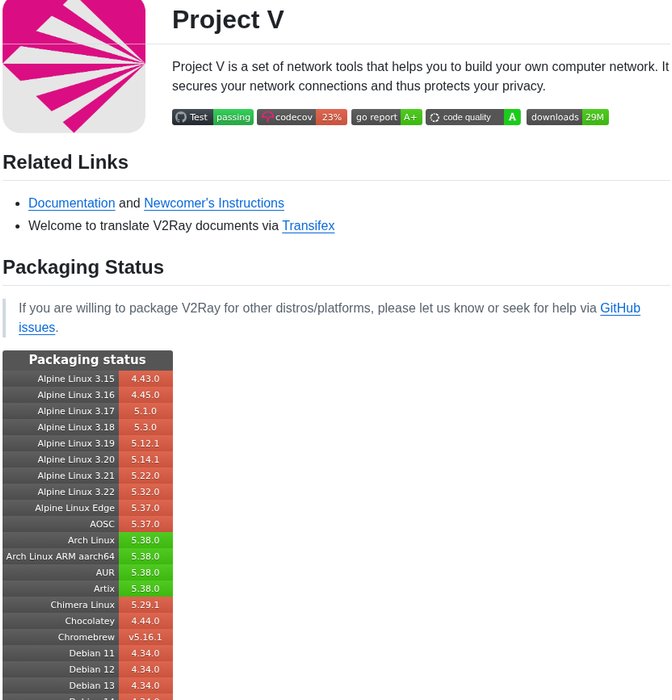The width and height of the screenshot is (672, 700).
Task: Click the Packaging status header
Action: click(x=87, y=360)
